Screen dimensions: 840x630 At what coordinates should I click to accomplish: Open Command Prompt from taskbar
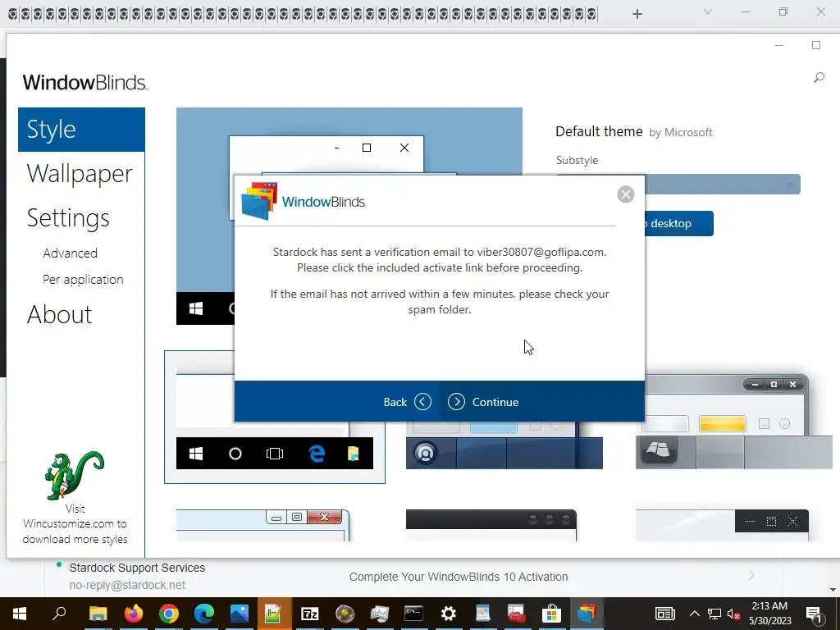point(413,614)
